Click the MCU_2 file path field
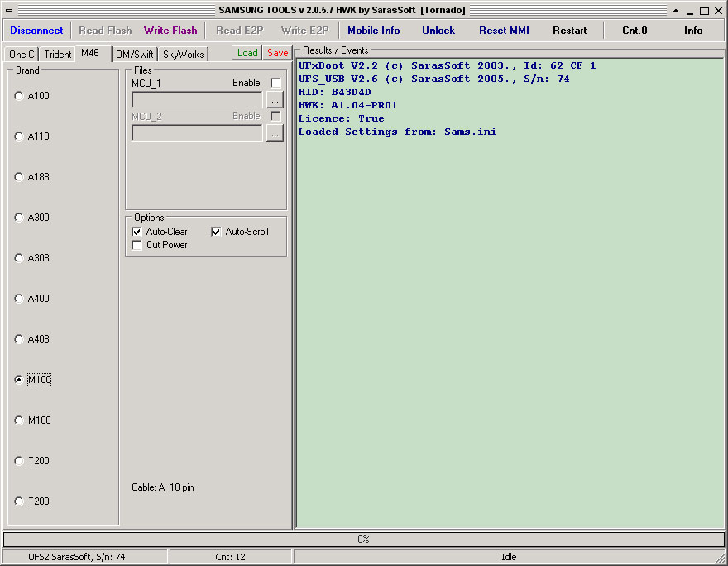728x566 pixels. pyautogui.click(x=198, y=132)
